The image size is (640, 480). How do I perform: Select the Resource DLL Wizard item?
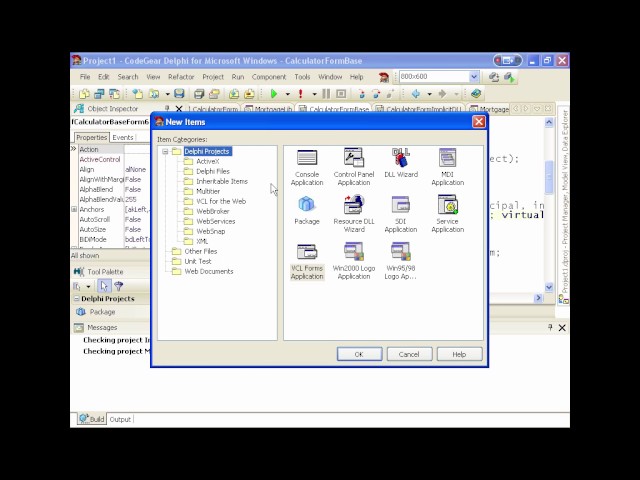(354, 214)
